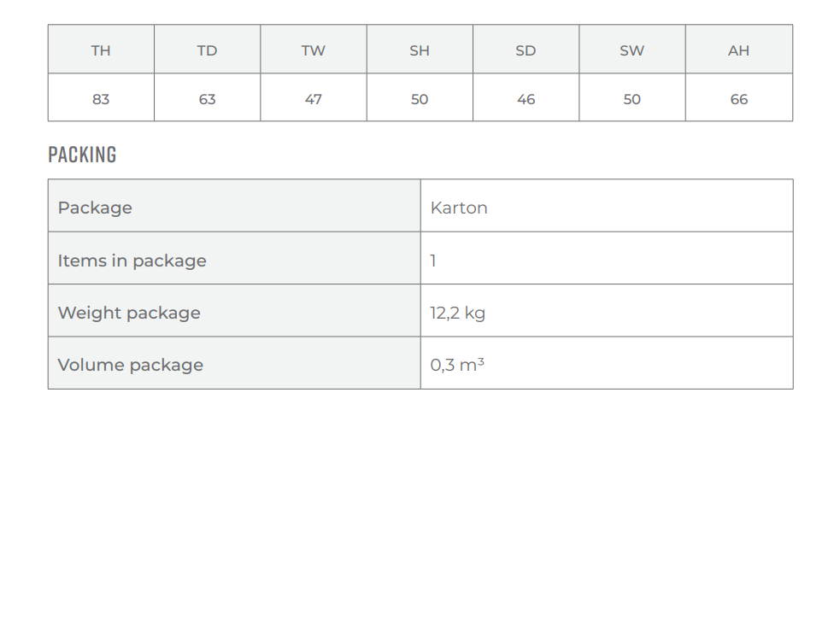Click the TD column header
Viewport: 840px width, 627px height.
point(208,50)
